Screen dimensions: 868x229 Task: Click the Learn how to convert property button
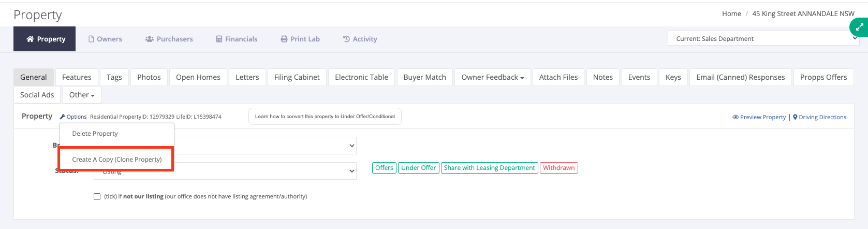[x=325, y=117]
